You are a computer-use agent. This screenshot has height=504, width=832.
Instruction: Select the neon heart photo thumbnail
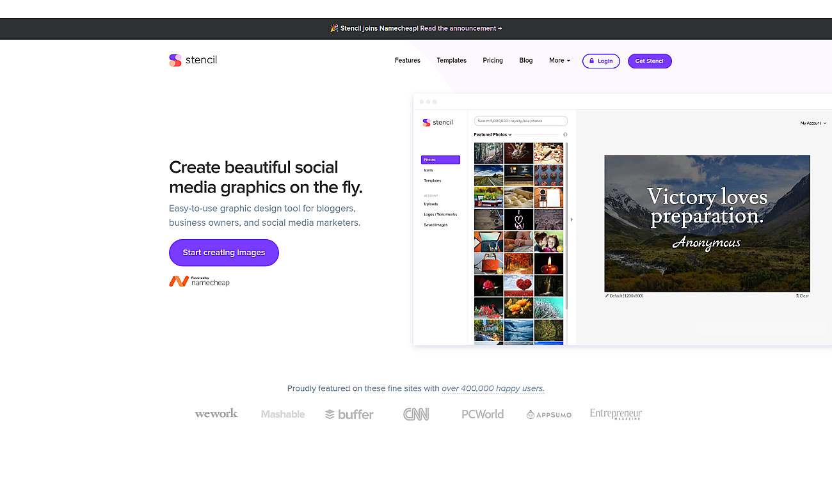click(518, 219)
